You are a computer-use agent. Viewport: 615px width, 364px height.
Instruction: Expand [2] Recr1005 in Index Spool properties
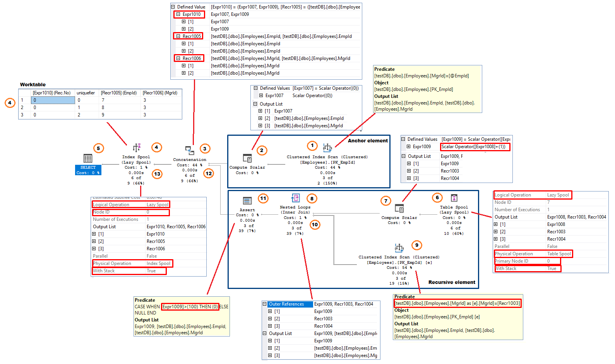point(94,241)
